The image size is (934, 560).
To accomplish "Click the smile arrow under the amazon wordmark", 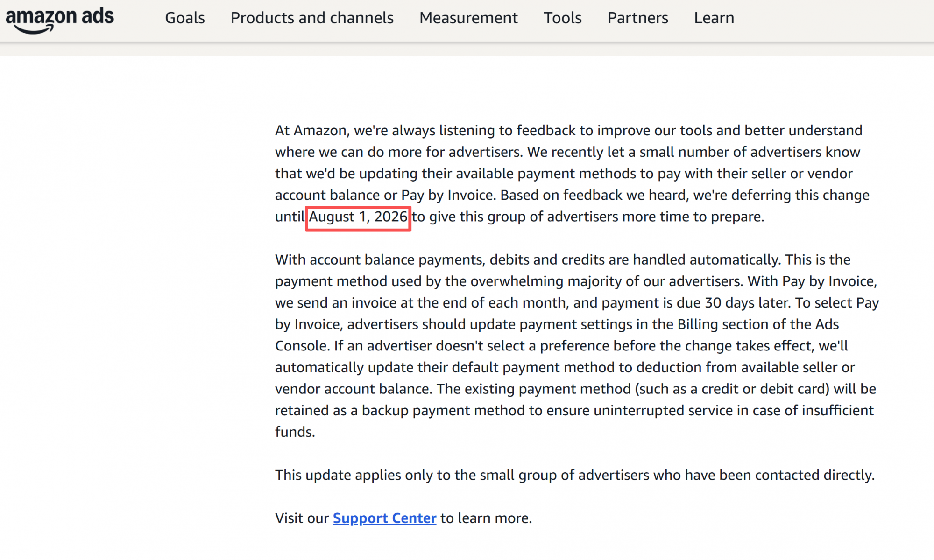I will [x=34, y=30].
